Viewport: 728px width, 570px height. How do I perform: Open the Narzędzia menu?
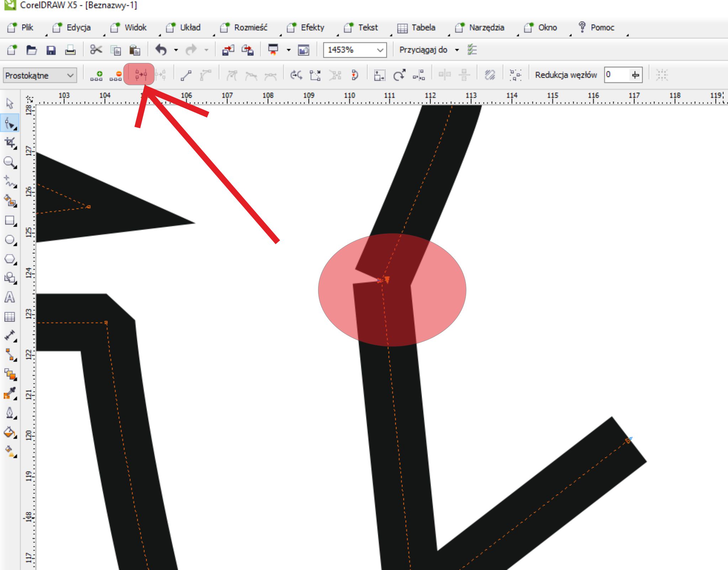tap(486, 27)
